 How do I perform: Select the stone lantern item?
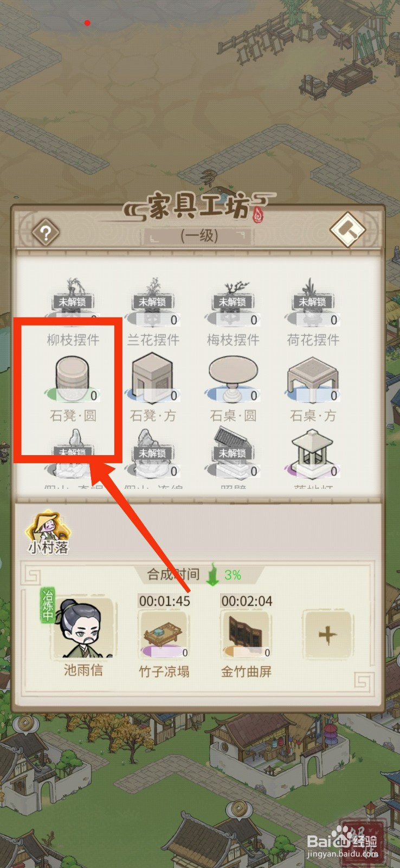[313, 457]
